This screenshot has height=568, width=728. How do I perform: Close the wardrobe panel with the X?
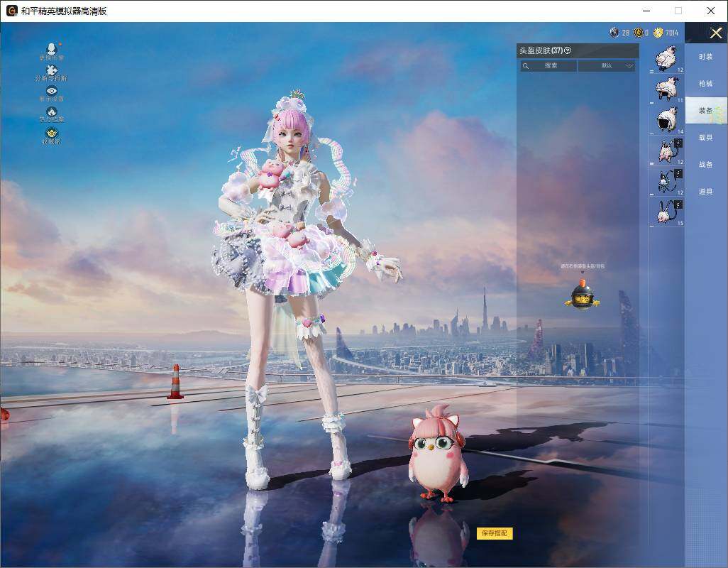pyautogui.click(x=715, y=33)
